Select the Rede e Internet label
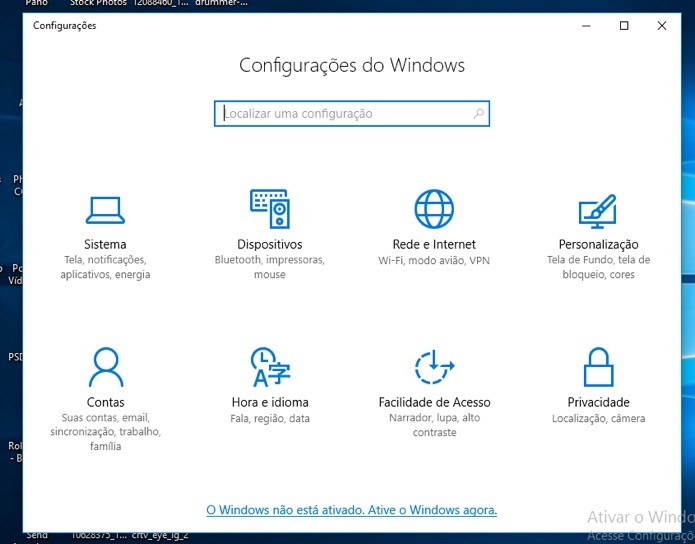 [x=434, y=244]
